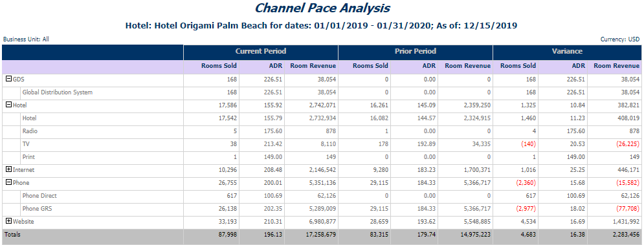The height and width of the screenshot is (245, 644).
Task: Select the Radio sub-channel row
Action: [322, 131]
